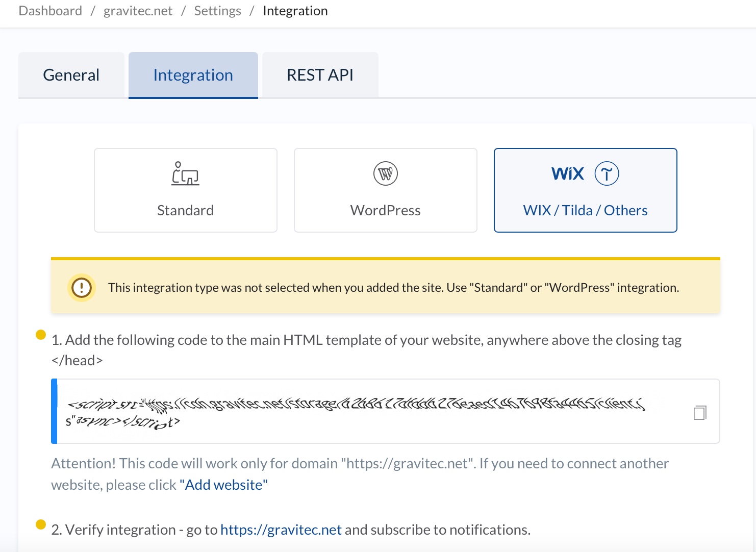The image size is (756, 552).
Task: Click the Standard integration computer icon
Action: pyautogui.click(x=185, y=173)
